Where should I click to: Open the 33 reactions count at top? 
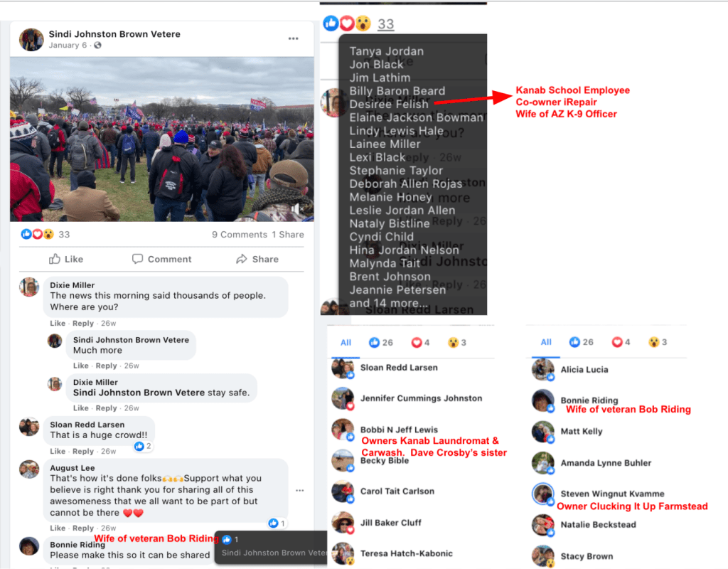(x=385, y=24)
